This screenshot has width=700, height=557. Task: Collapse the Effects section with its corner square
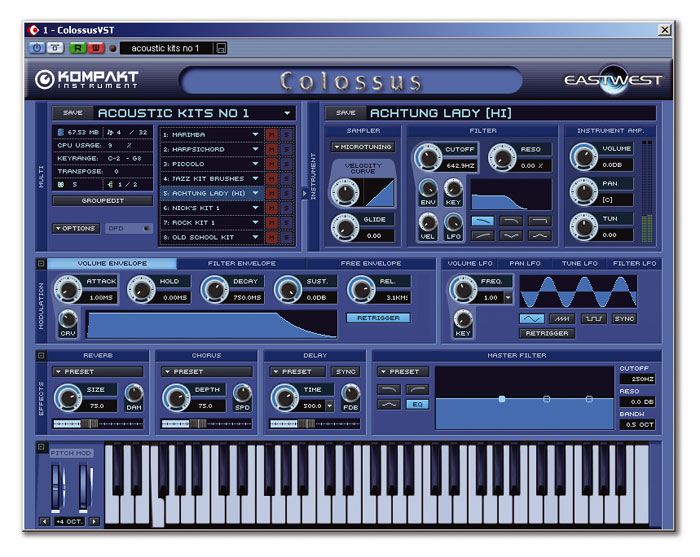click(x=41, y=355)
